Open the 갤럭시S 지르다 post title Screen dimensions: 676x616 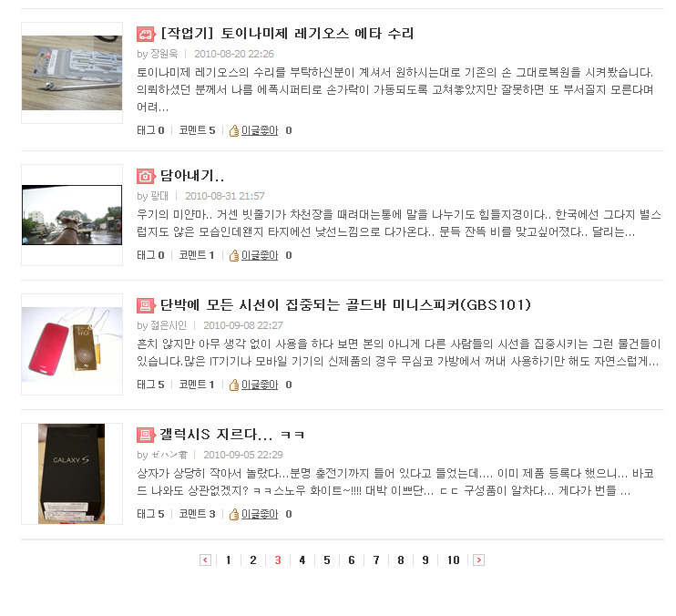(x=232, y=434)
